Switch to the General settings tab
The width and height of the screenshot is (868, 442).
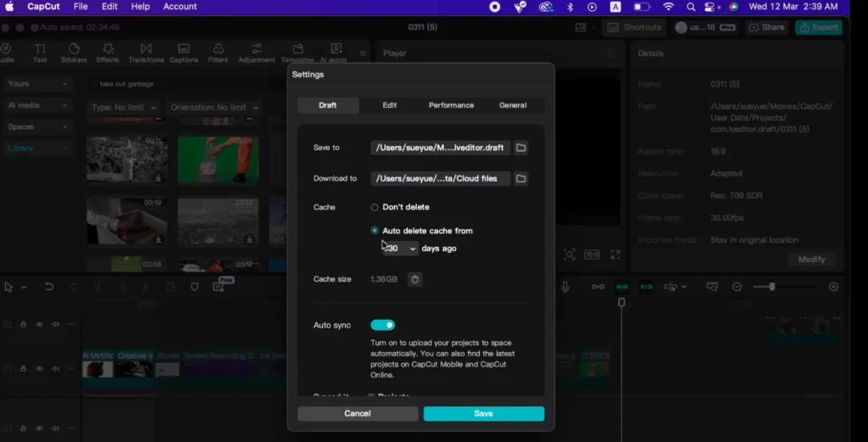[x=513, y=105]
